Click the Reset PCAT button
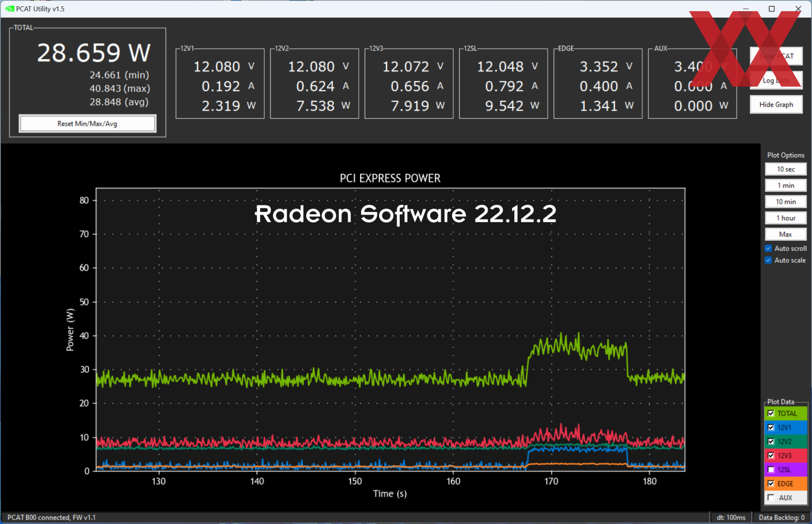 point(776,56)
